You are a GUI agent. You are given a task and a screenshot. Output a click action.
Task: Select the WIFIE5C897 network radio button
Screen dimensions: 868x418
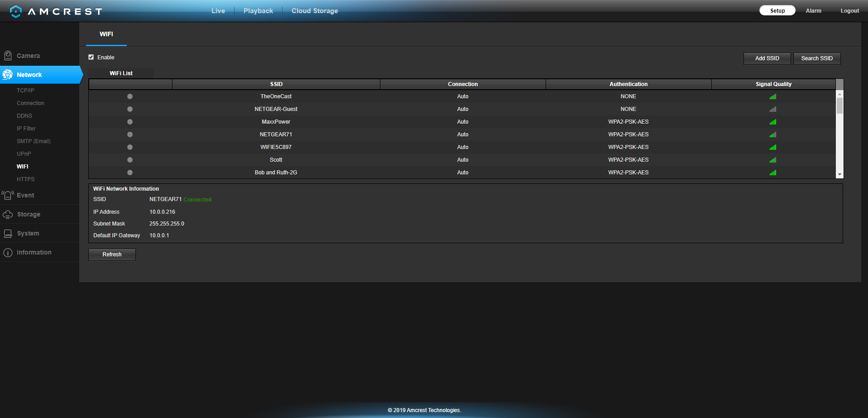[x=130, y=147]
